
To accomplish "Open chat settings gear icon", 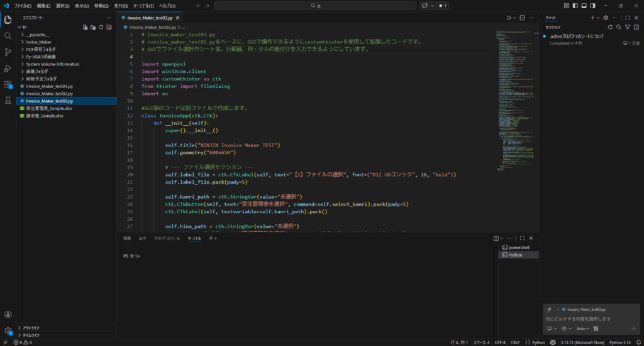I will 606,18.
